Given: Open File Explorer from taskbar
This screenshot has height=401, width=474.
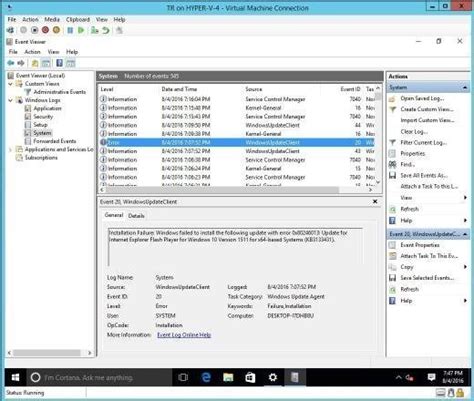Looking at the screenshot, I should (228, 377).
